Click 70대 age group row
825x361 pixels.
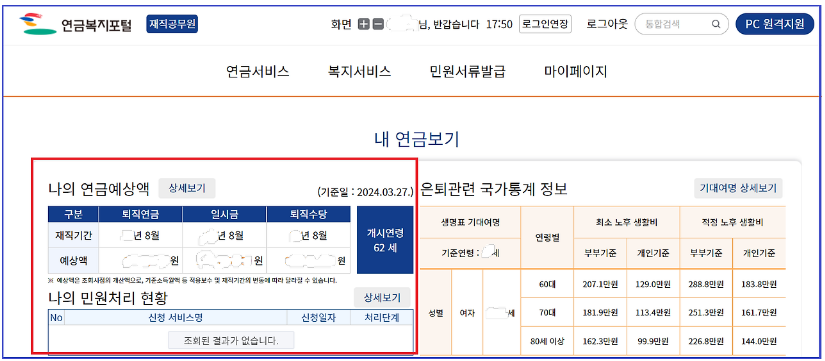point(547,312)
